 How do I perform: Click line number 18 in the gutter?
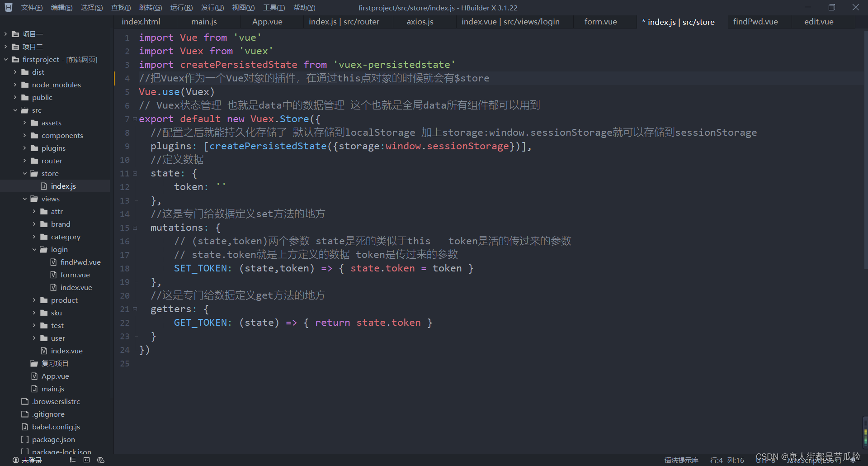(125, 268)
